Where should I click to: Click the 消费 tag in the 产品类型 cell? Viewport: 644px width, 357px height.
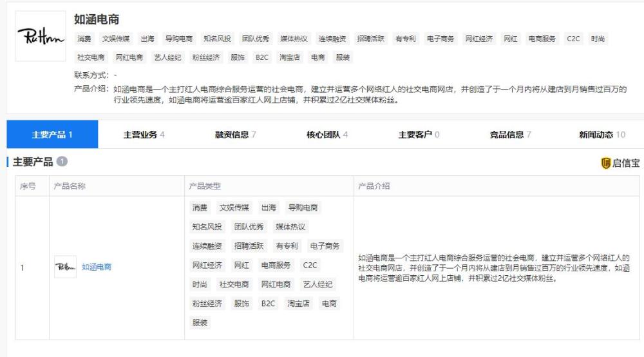[x=200, y=207]
